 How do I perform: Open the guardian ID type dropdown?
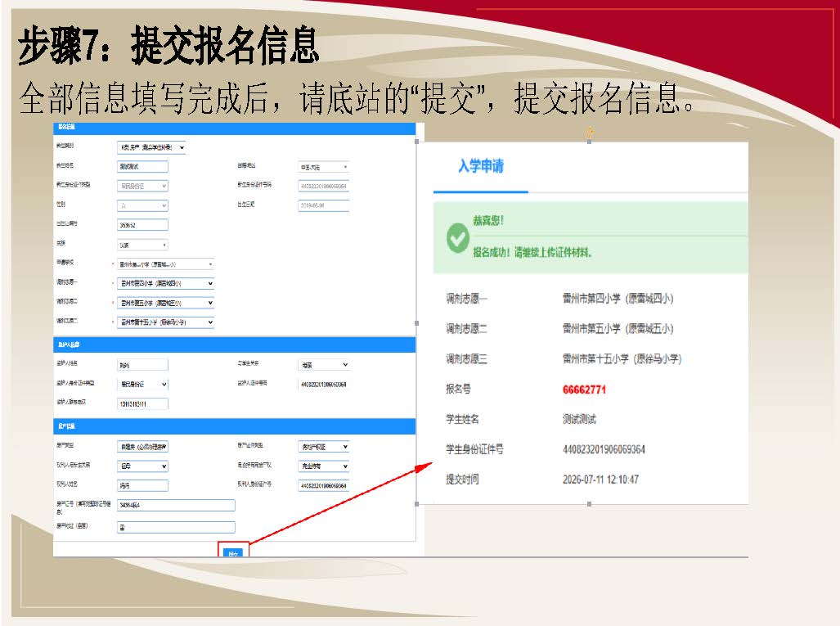click(x=142, y=385)
